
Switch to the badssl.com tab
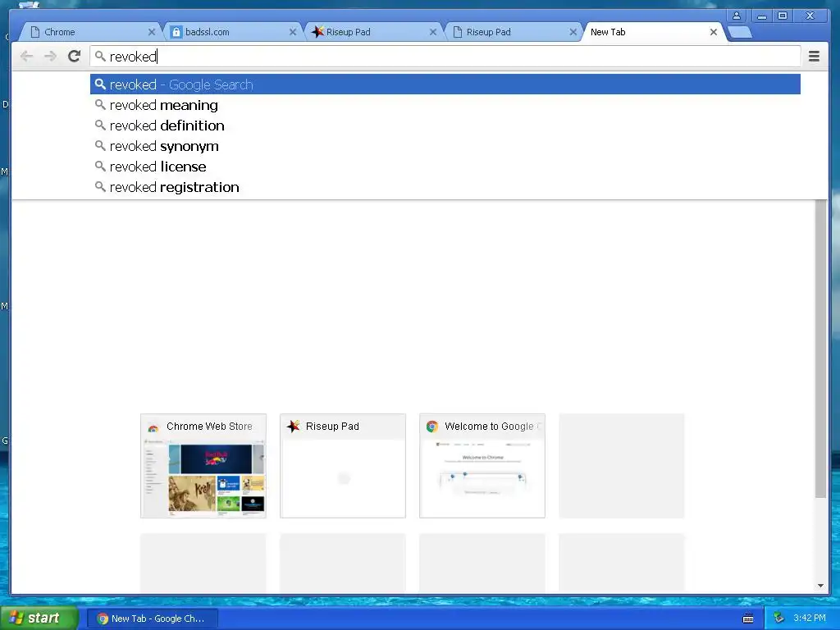pyautogui.click(x=231, y=32)
